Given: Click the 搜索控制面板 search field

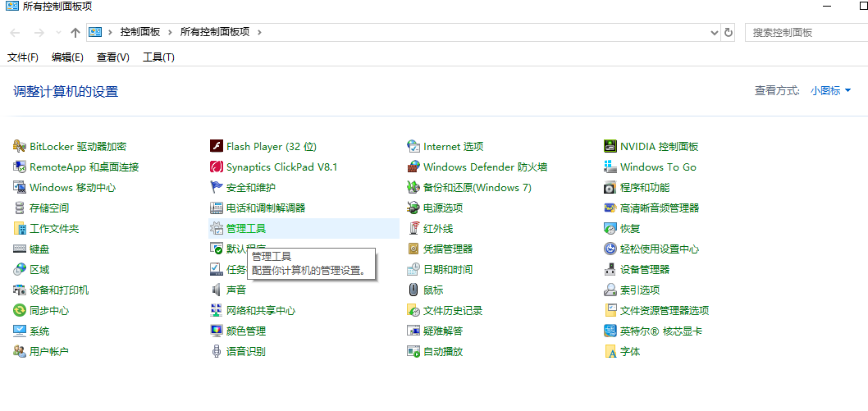Looking at the screenshot, I should pos(804,32).
